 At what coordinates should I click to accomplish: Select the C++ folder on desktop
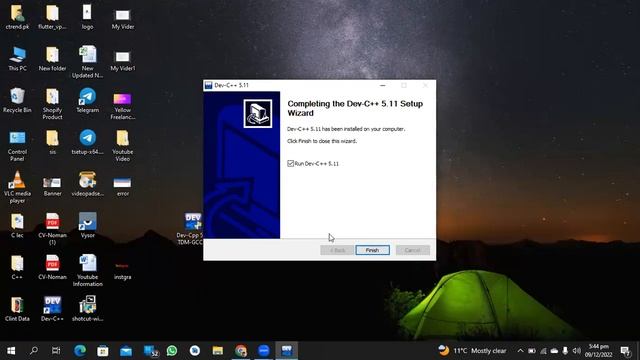(17, 267)
